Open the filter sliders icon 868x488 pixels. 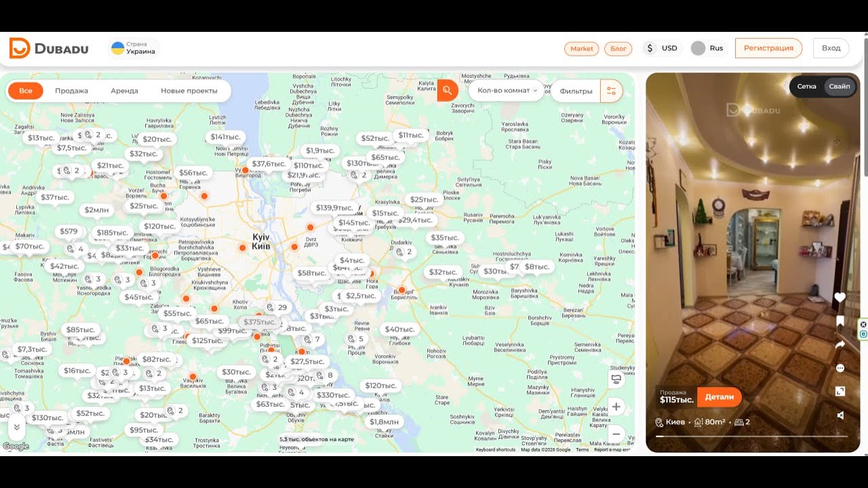612,91
